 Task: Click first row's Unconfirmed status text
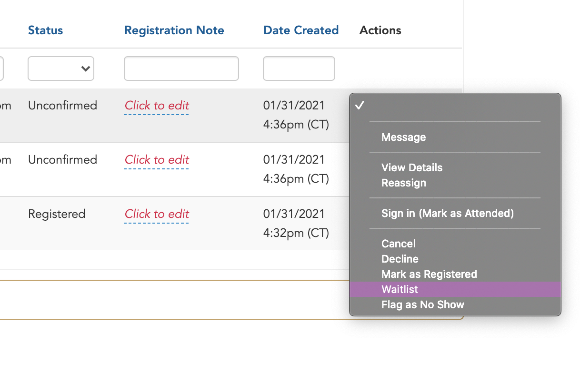click(62, 106)
